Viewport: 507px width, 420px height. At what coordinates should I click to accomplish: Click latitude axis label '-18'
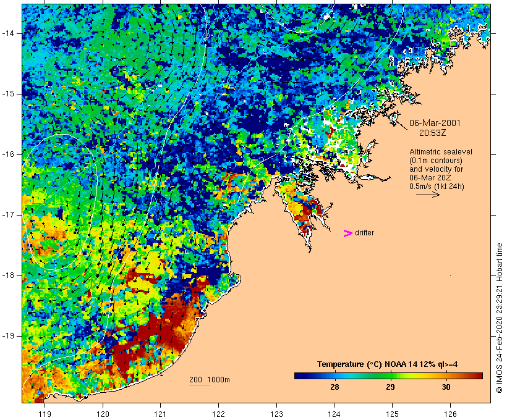click(x=8, y=275)
